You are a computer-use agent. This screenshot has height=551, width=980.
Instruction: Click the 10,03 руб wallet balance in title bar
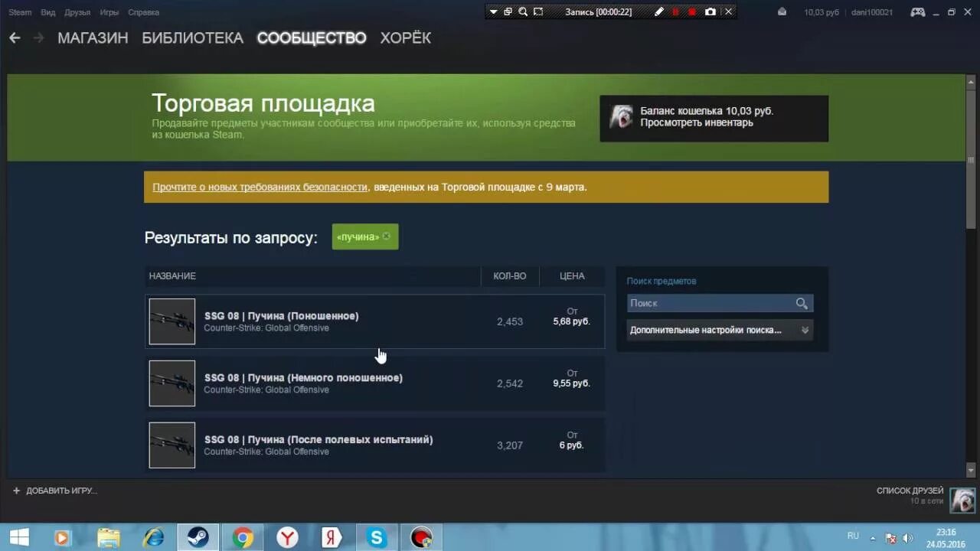(x=822, y=12)
